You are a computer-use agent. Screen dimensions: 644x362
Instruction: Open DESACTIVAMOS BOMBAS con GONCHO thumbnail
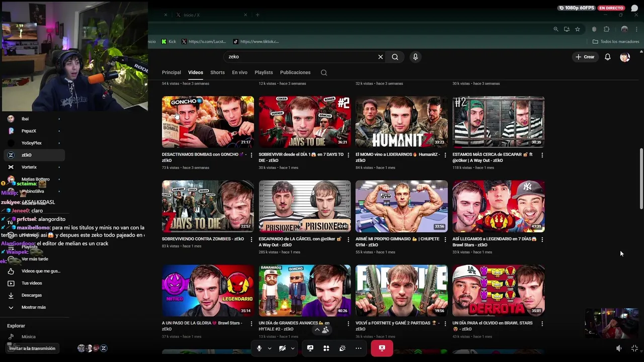click(208, 122)
